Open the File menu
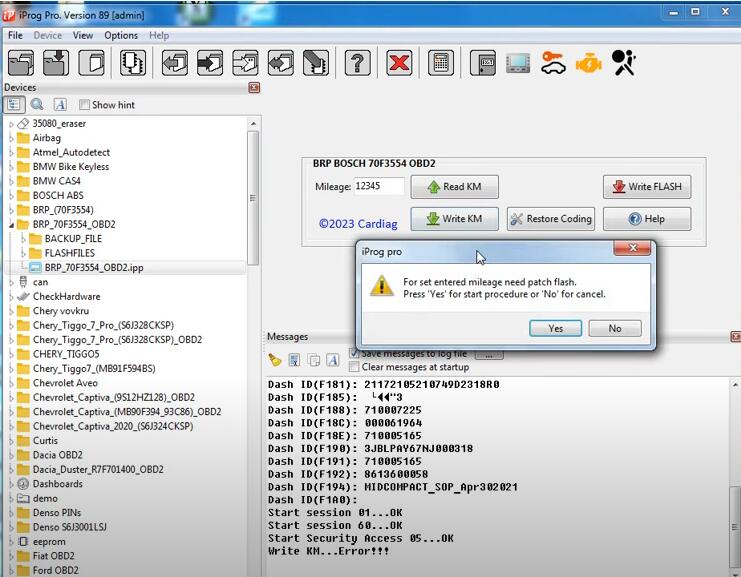This screenshot has height=577, width=741. pos(15,35)
